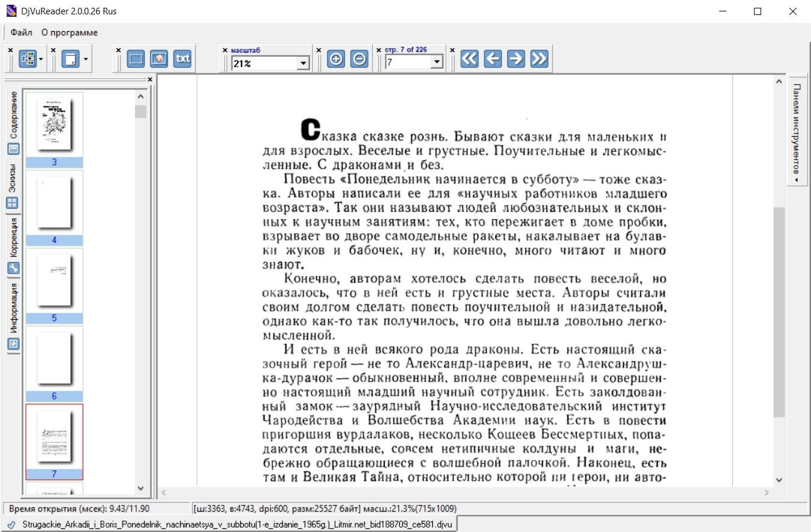Click the checkmark icon on document tab
The image size is (811, 532).
pyautogui.click(x=11, y=524)
